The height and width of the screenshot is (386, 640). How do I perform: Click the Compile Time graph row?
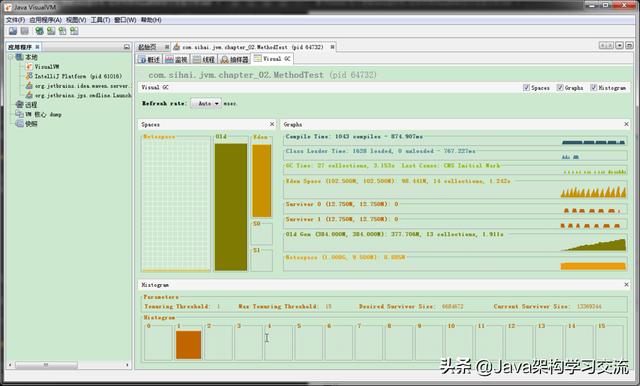point(455,140)
